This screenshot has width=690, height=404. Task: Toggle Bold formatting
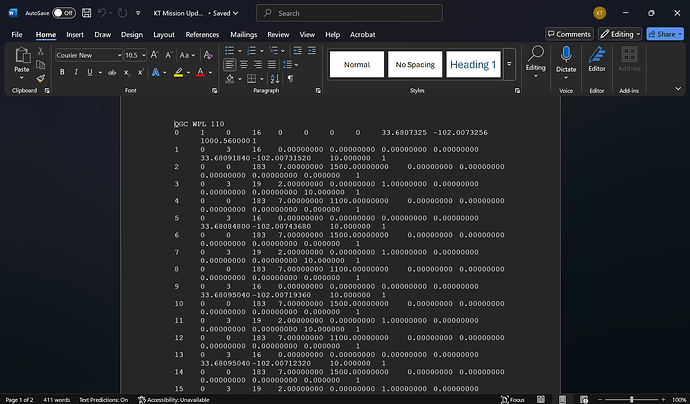(x=62, y=73)
